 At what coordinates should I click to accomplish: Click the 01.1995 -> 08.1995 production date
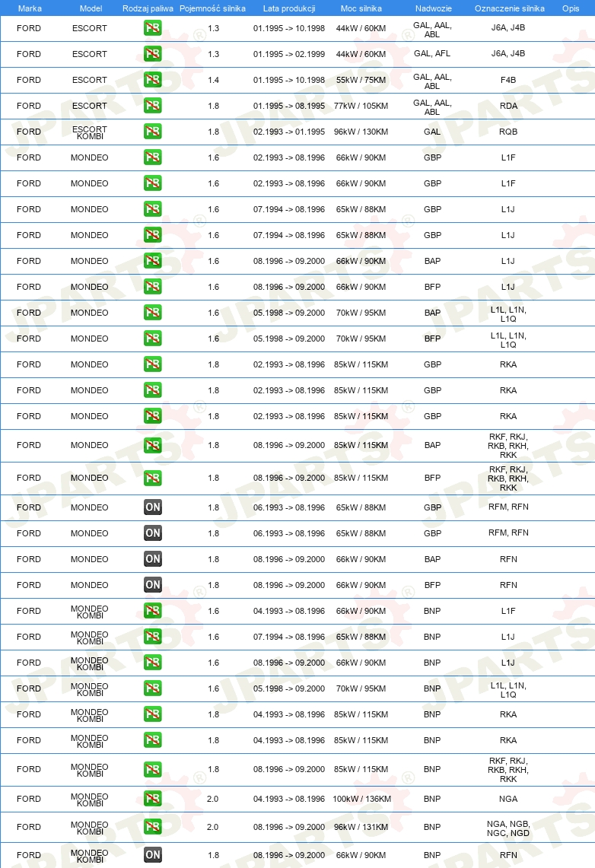(289, 106)
